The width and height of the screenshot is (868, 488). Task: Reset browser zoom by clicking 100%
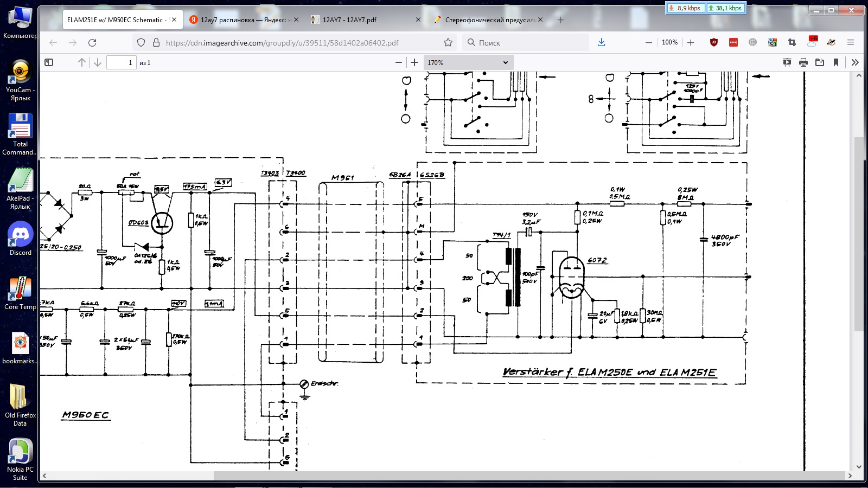(x=669, y=42)
